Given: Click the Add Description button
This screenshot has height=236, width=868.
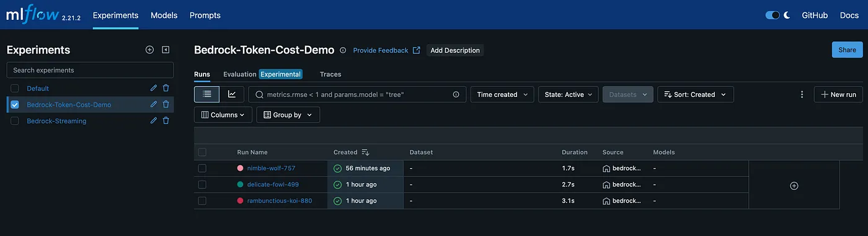Looking at the screenshot, I should (x=455, y=50).
